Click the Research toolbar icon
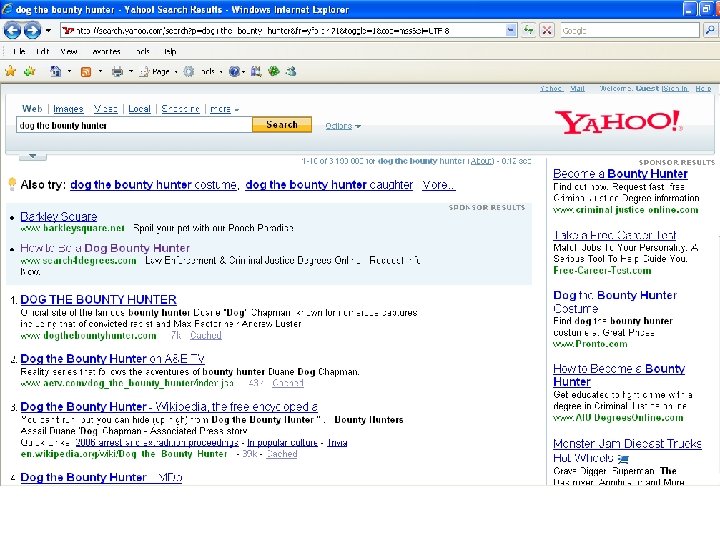This screenshot has height=540, width=720. click(x=256, y=71)
